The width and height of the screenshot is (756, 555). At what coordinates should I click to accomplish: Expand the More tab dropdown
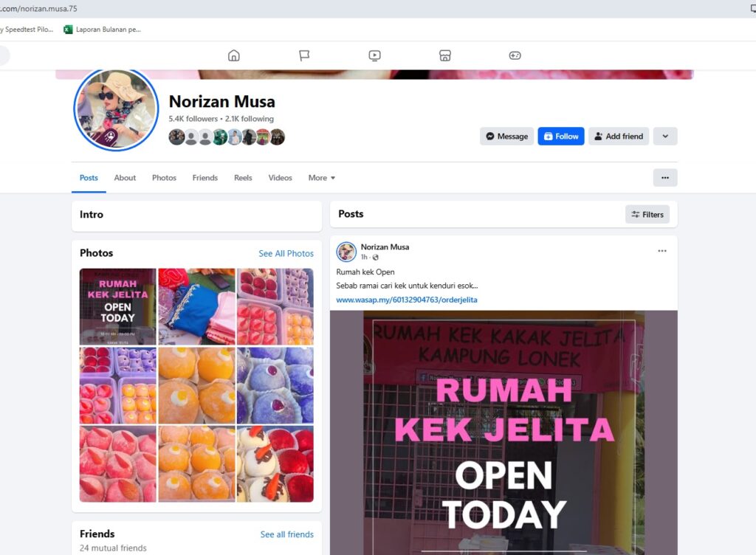tap(322, 178)
